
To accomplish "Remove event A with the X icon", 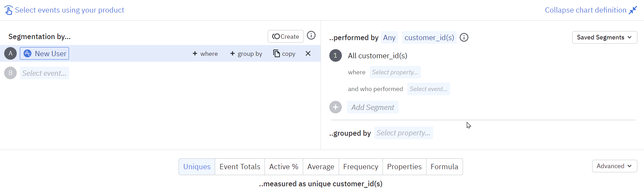I will [x=308, y=53].
